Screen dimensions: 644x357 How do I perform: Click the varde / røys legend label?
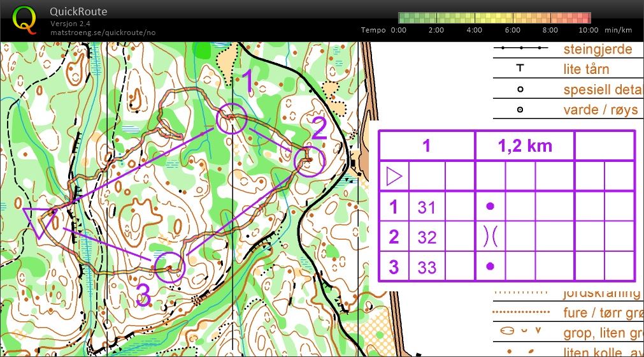click(x=600, y=110)
